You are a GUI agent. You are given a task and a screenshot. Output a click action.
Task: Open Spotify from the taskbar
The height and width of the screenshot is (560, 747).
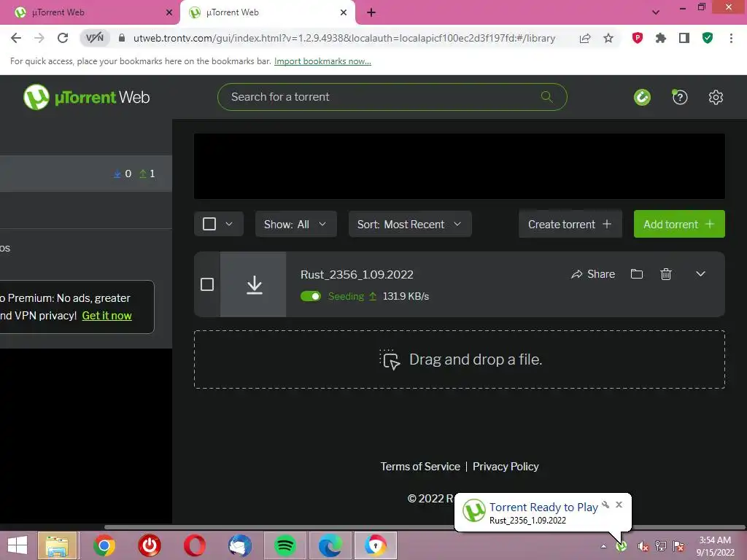(x=285, y=545)
